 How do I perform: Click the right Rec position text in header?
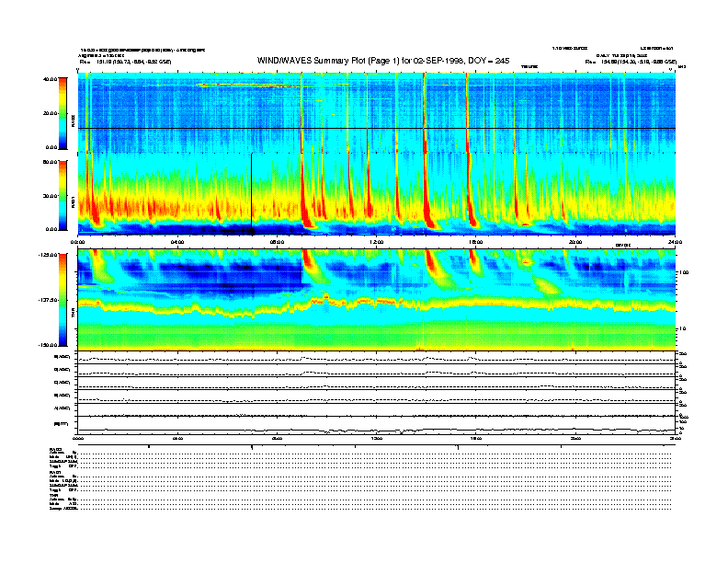click(631, 62)
